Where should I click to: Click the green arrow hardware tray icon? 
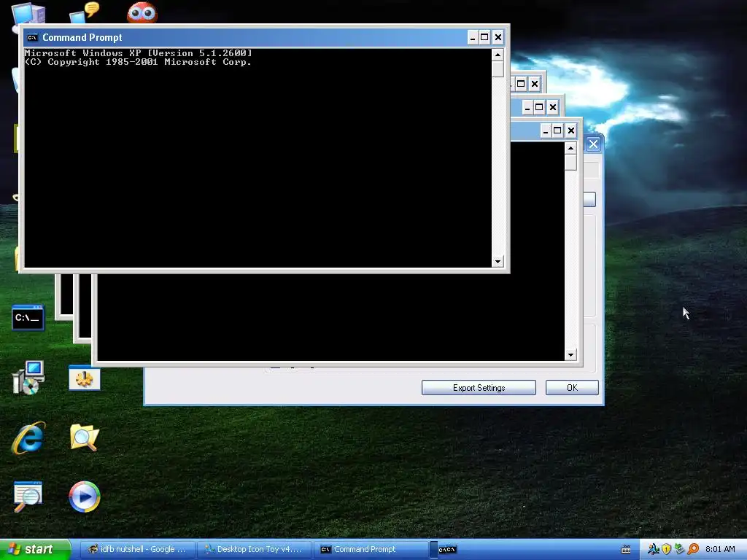point(679,549)
